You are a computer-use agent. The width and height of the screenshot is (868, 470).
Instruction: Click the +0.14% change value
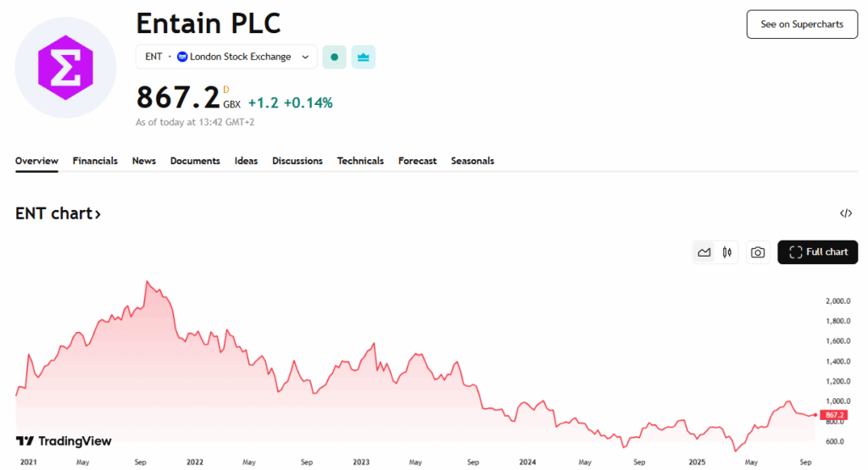[309, 102]
